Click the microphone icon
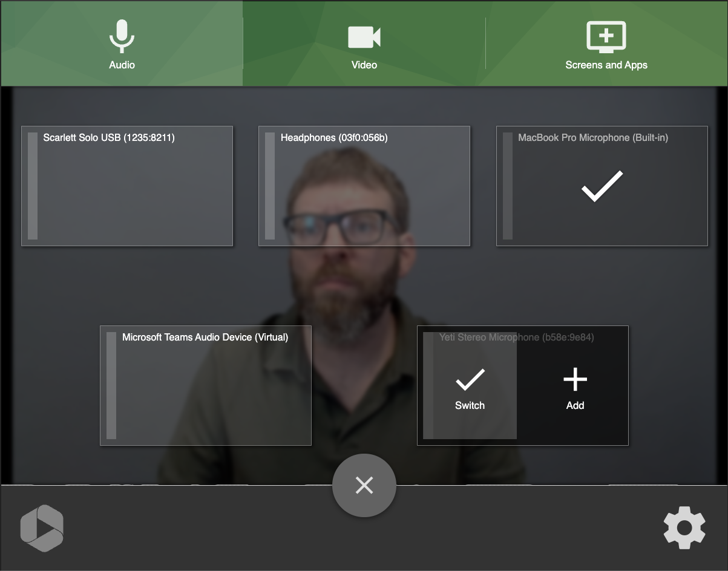Image resolution: width=728 pixels, height=571 pixels. click(122, 36)
